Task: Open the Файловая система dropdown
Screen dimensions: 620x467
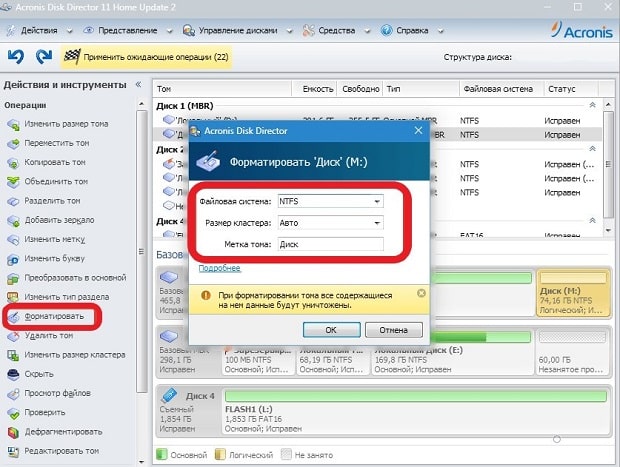Action: click(331, 201)
